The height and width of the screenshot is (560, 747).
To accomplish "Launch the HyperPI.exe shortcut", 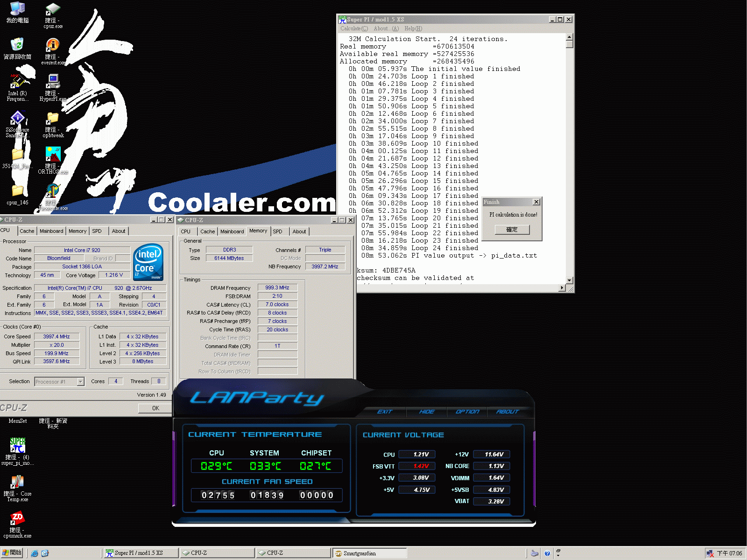I will point(53,88).
